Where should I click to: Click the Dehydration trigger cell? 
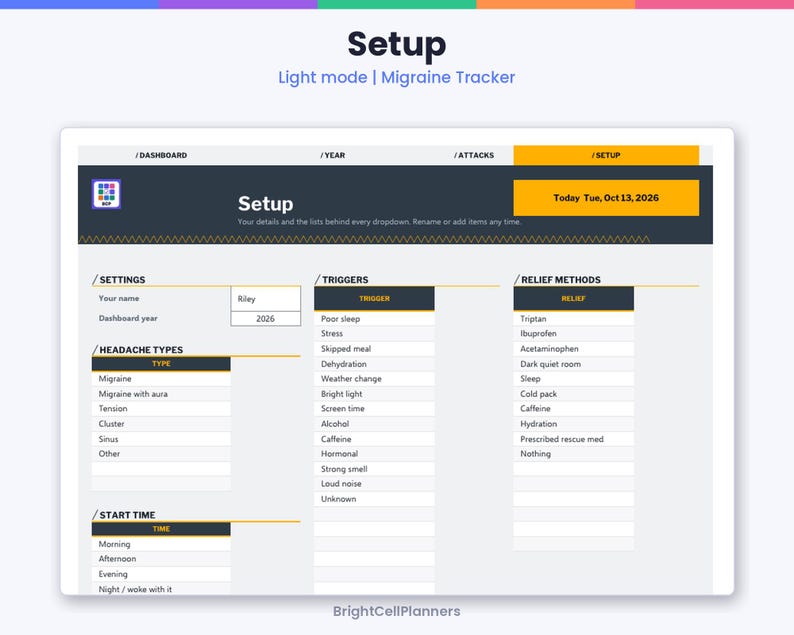[x=374, y=364]
